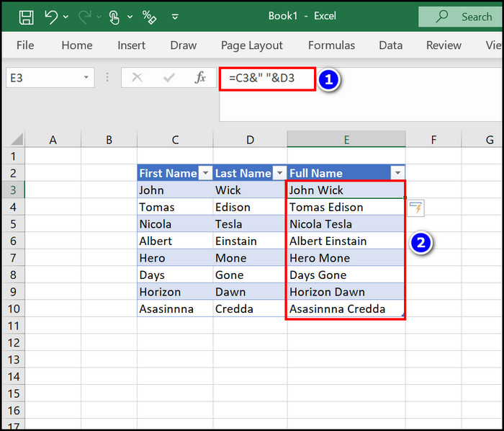Image resolution: width=504 pixels, height=431 pixels.
Task: Click the Search box in title bar
Action: (461, 17)
